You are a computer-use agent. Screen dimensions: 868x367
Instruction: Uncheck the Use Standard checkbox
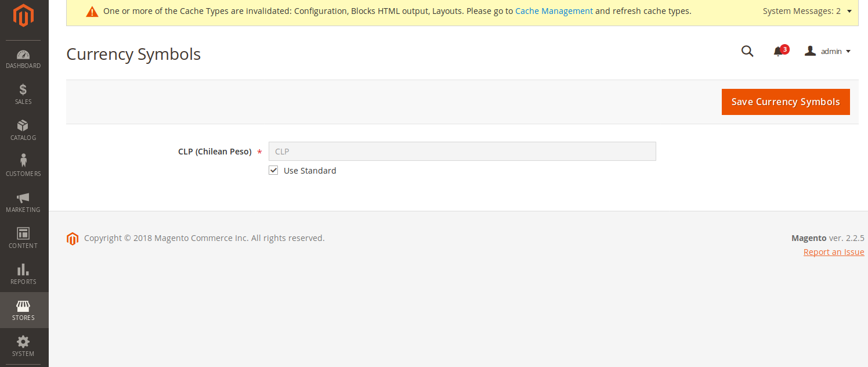(x=273, y=171)
